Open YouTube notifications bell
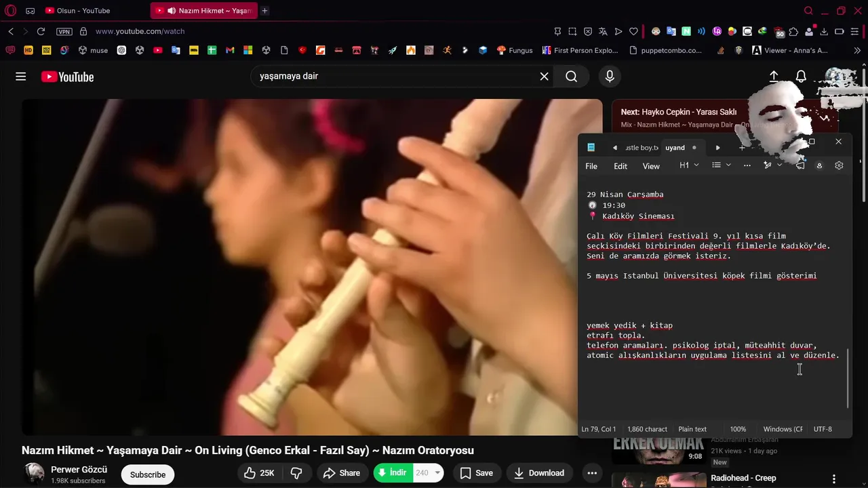Screen dimensions: 868x488 [801, 77]
